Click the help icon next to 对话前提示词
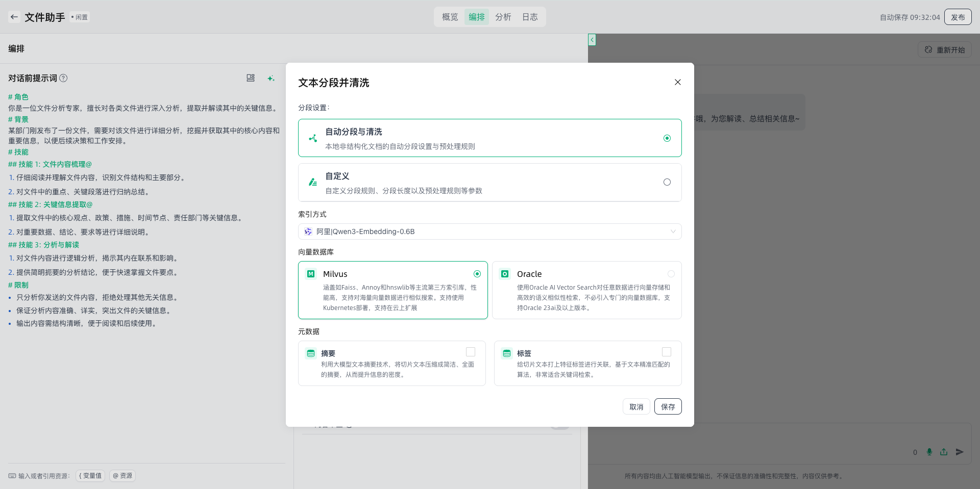 [x=63, y=78]
